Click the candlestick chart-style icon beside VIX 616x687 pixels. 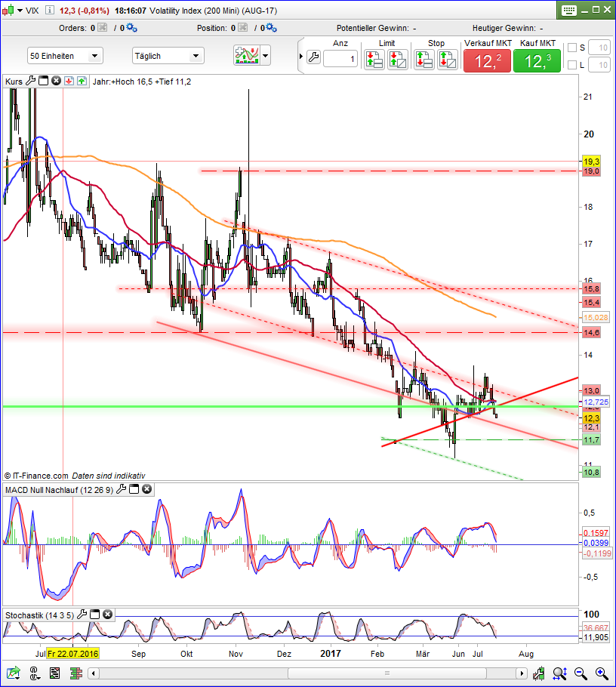[x=8, y=11]
